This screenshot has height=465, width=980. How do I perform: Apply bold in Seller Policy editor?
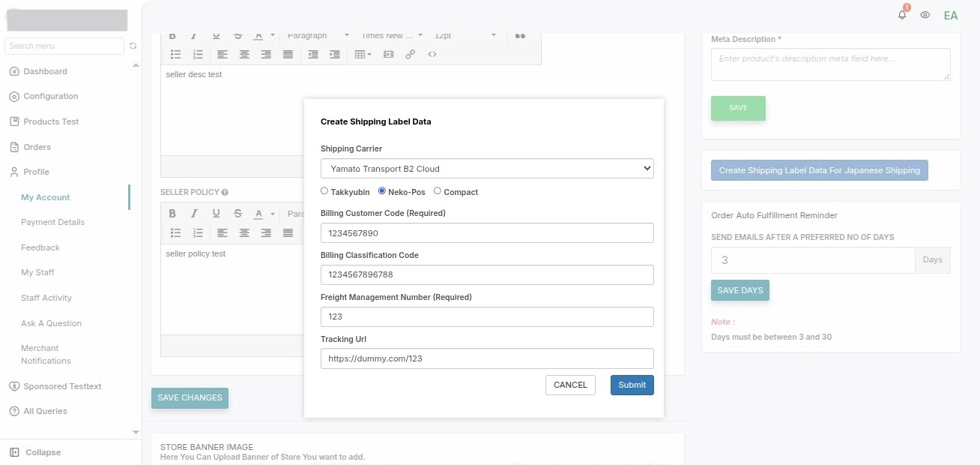[172, 214]
